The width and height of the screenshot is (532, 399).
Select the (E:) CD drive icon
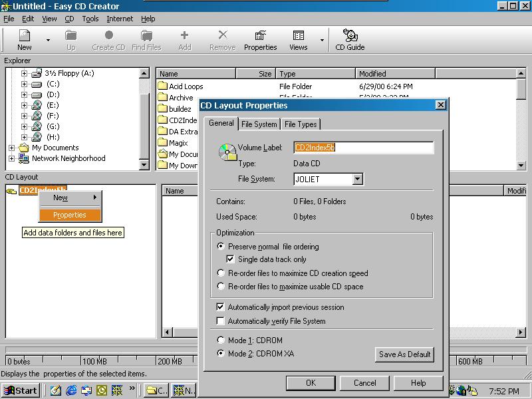tap(37, 105)
